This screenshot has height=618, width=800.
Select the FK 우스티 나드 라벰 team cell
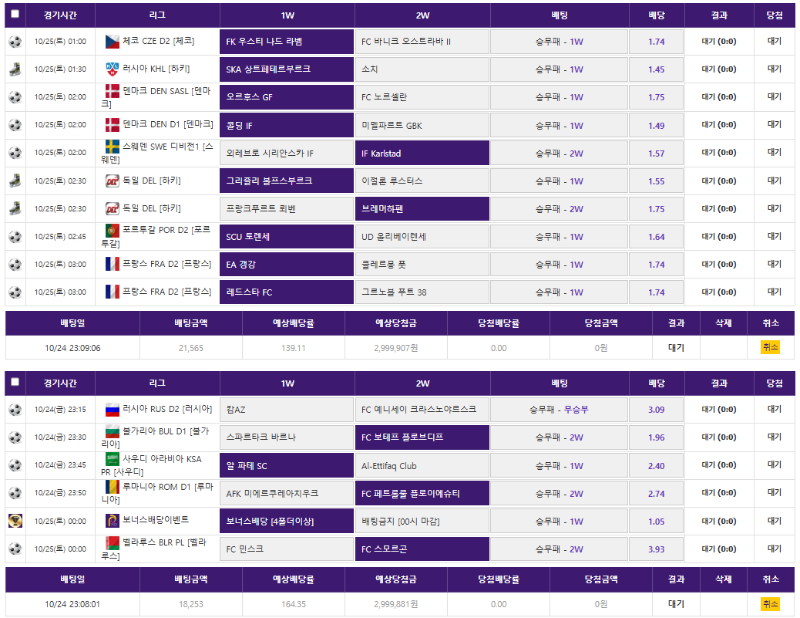[287, 42]
